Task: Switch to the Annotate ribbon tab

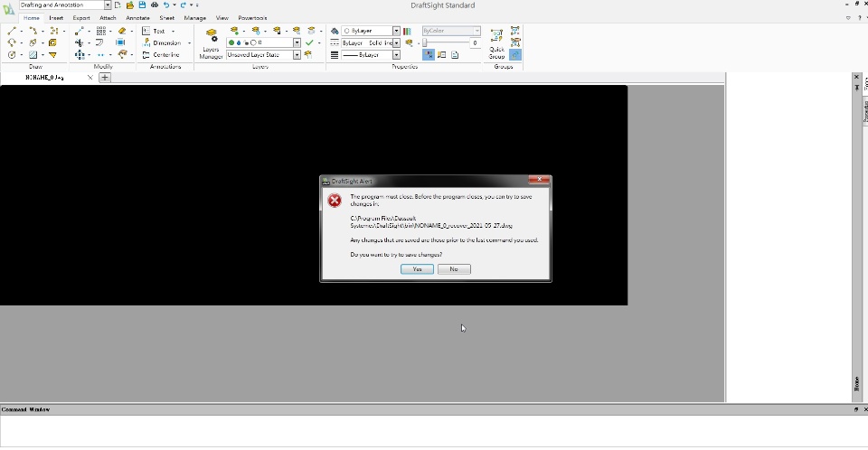Action: [x=137, y=18]
